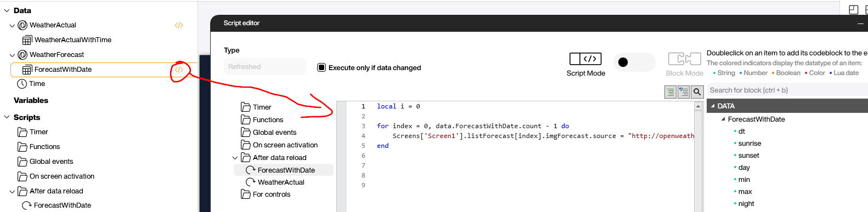Collapse After data reload under Scripts
This screenshot has width=868, height=212.
coord(12,191)
